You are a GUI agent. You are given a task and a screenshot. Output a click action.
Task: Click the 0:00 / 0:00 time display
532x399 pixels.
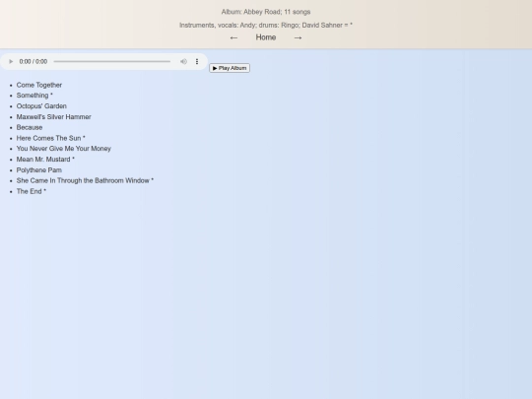[x=33, y=61]
